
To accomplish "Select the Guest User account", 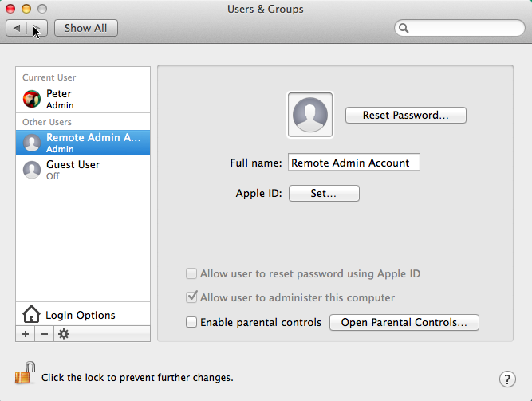I will (x=72, y=169).
